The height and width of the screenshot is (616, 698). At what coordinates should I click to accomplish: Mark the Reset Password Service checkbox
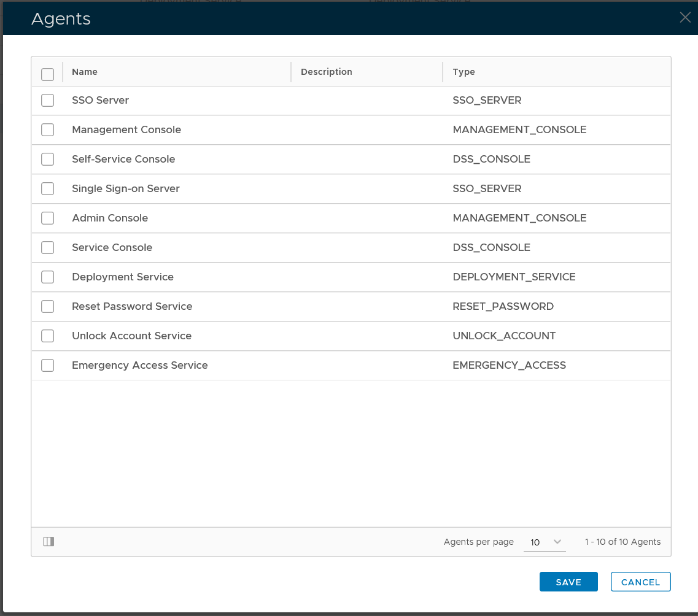tap(48, 307)
